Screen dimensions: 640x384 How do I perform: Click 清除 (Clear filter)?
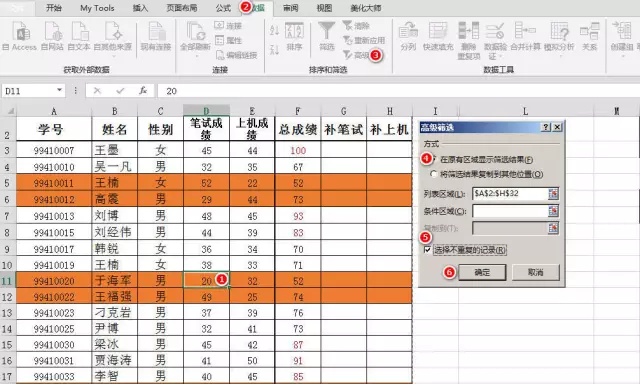click(x=356, y=26)
